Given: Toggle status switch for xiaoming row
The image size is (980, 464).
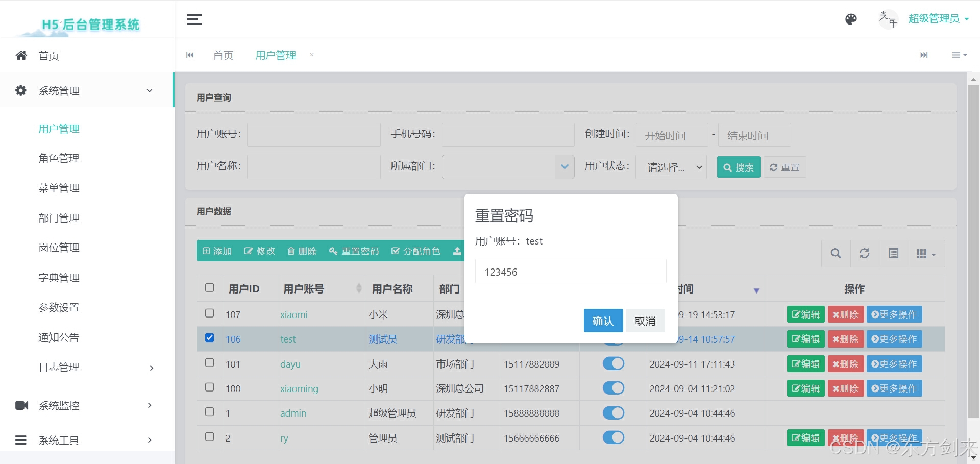Looking at the screenshot, I should click(614, 388).
